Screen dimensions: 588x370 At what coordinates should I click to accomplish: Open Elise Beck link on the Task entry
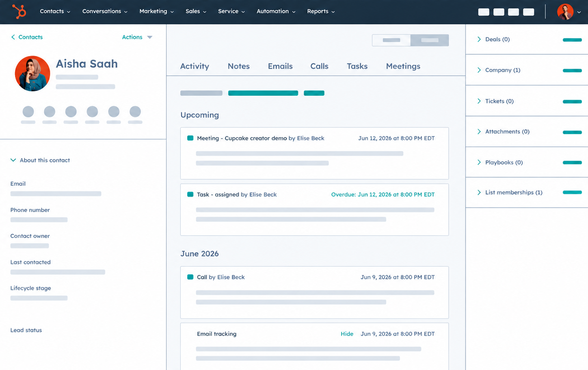coord(263,194)
